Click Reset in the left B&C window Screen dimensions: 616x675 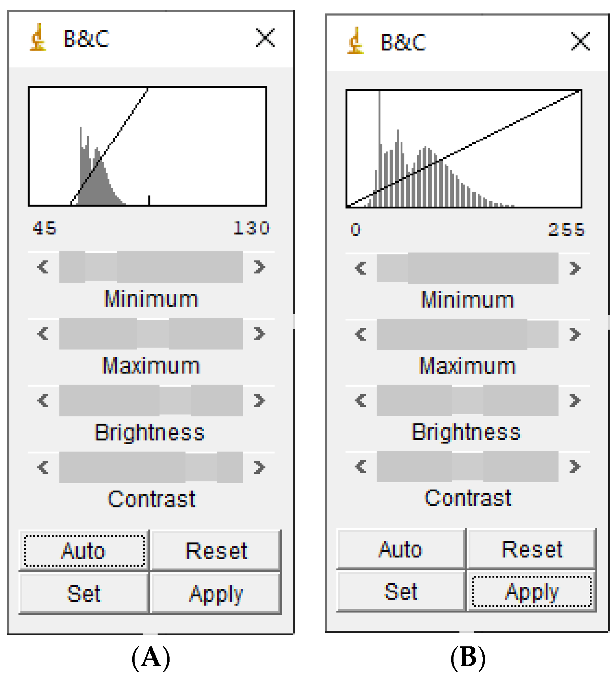[216, 551]
